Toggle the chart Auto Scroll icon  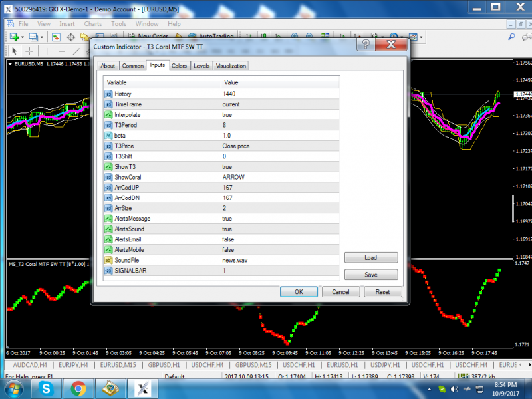tap(342, 36)
